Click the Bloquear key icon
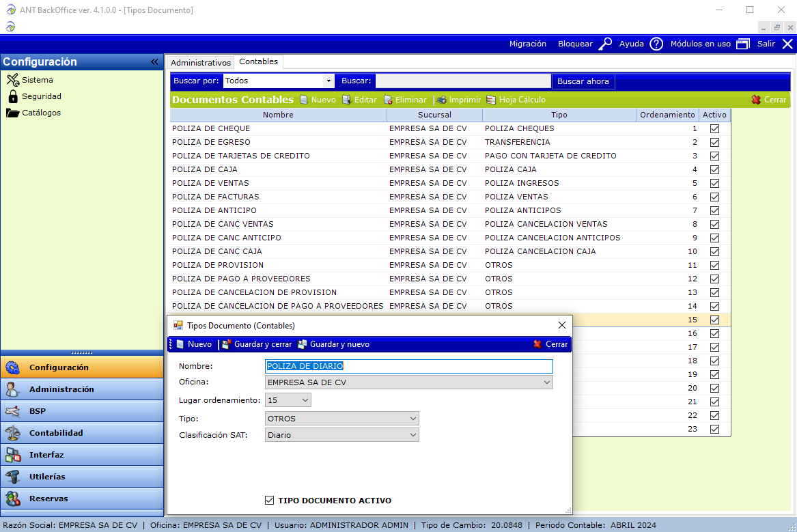The image size is (797, 532). pyautogui.click(x=605, y=44)
